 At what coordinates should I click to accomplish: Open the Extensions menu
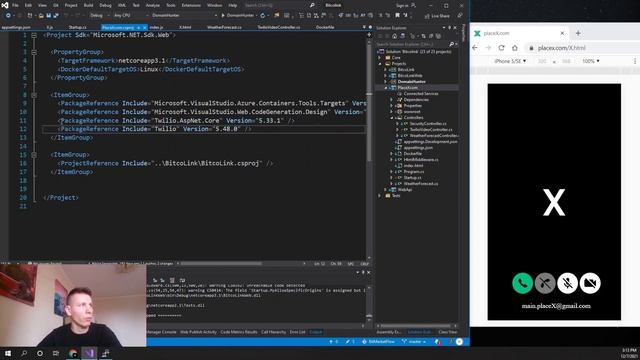point(191,5)
